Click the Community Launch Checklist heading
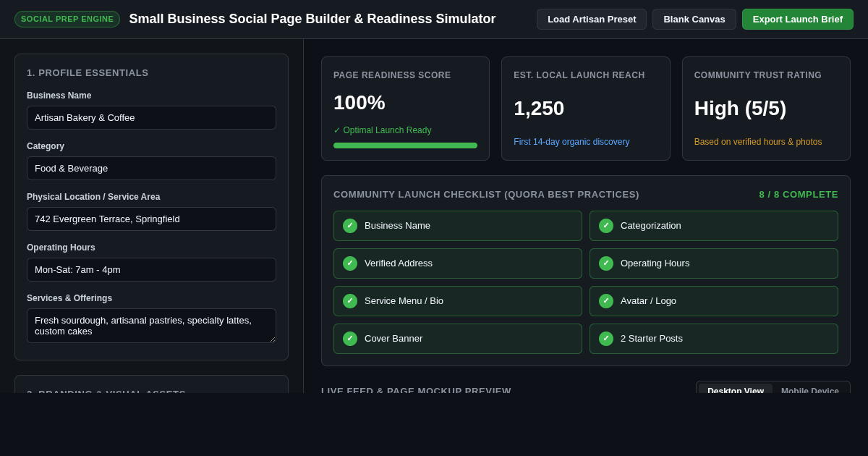The height and width of the screenshot is (456, 868). (x=486, y=195)
